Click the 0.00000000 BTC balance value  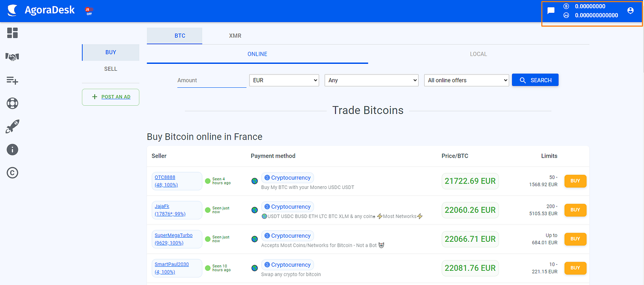point(590,6)
